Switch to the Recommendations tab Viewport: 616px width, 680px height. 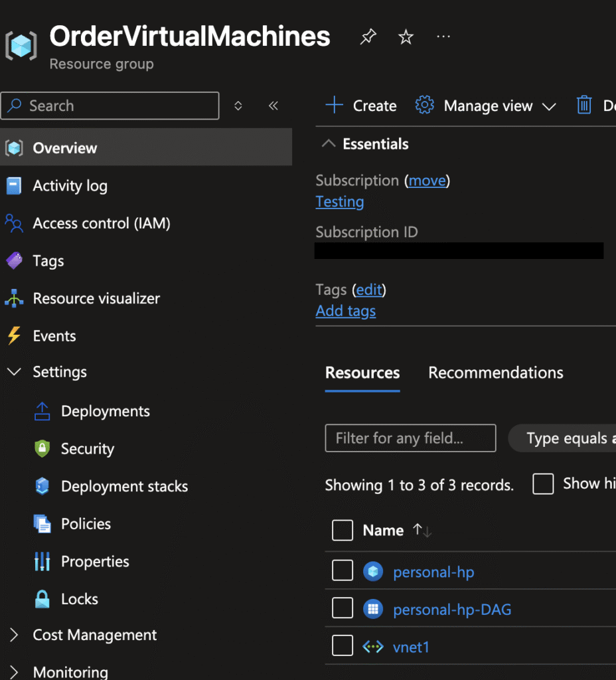click(x=496, y=373)
